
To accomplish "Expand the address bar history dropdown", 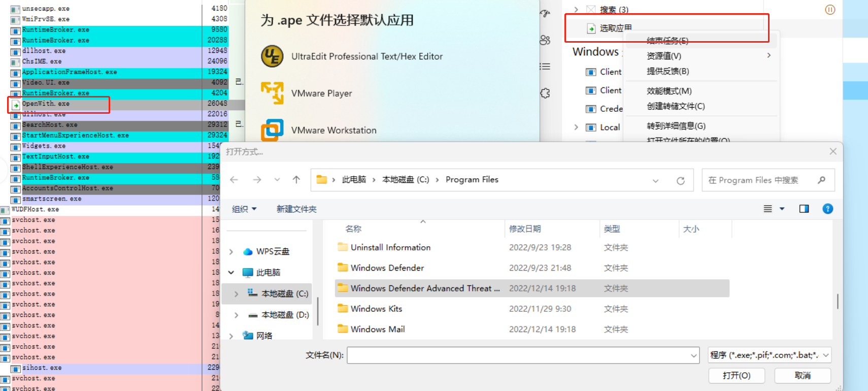I will tap(655, 180).
